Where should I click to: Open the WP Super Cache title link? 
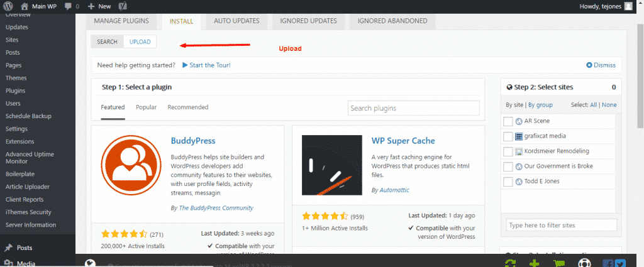pos(403,141)
